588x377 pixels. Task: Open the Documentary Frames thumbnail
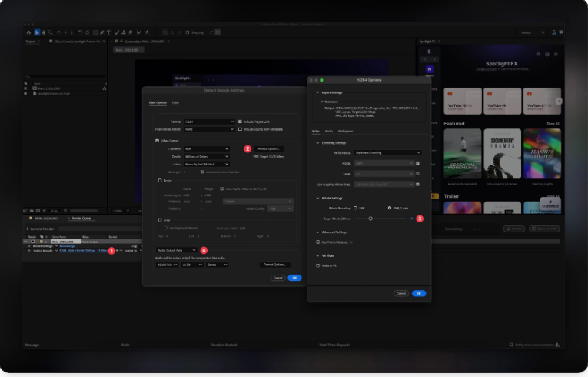pyautogui.click(x=502, y=154)
